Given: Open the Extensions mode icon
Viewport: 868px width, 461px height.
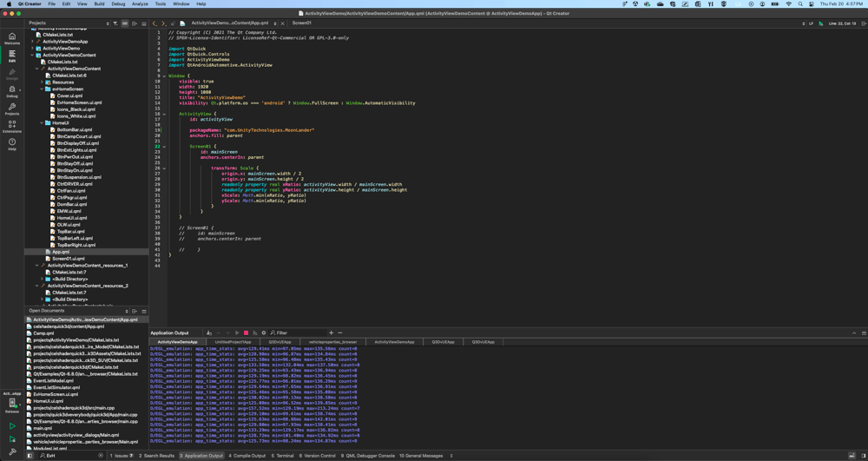Looking at the screenshot, I should 12,127.
